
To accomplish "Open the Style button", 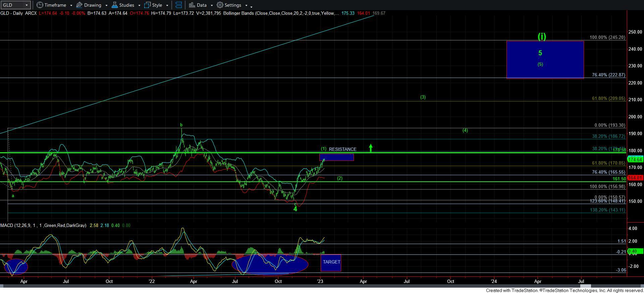I will point(153,5).
